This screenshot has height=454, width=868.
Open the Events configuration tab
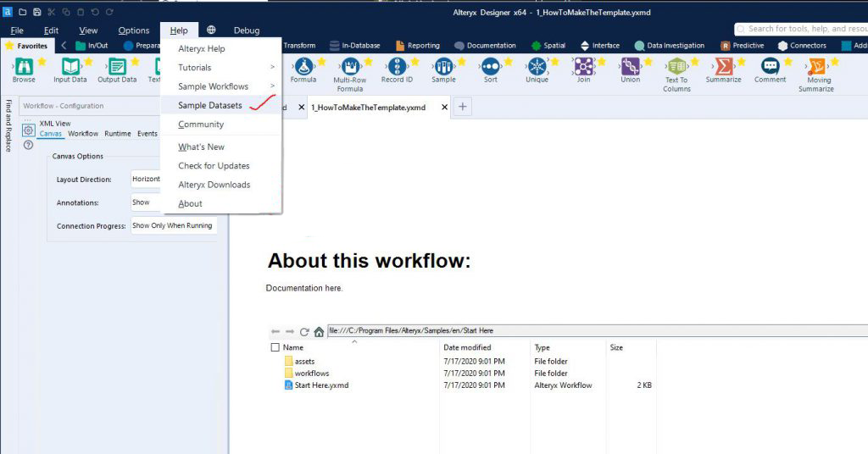point(147,134)
